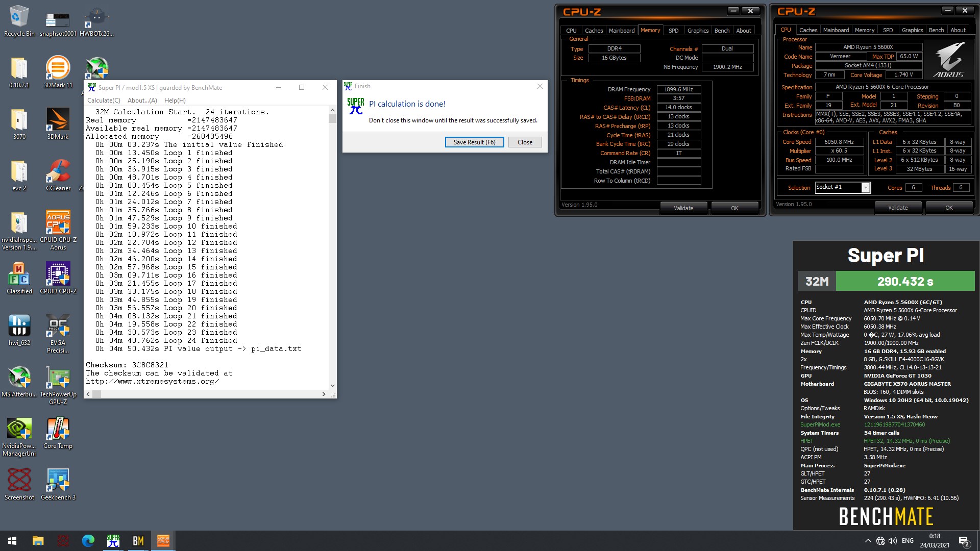Launch CCleaner from desktop
This screenshot has width=980, height=551.
coord(58,176)
